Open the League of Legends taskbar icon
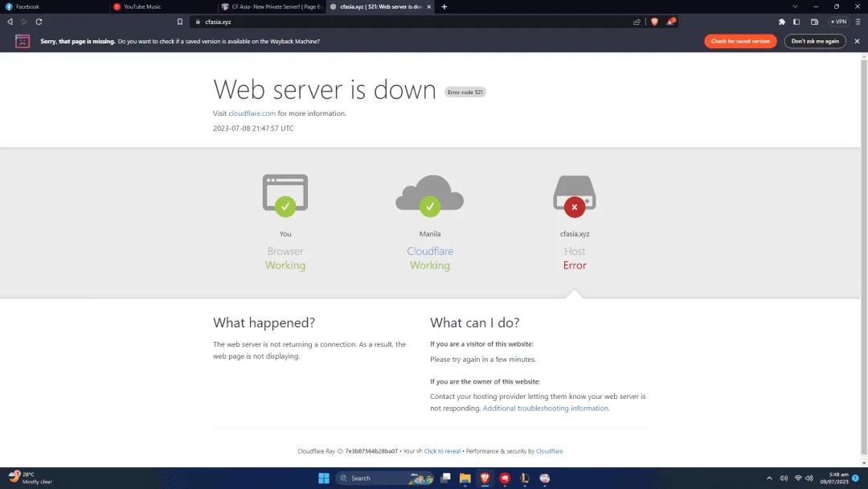 pyautogui.click(x=525, y=478)
